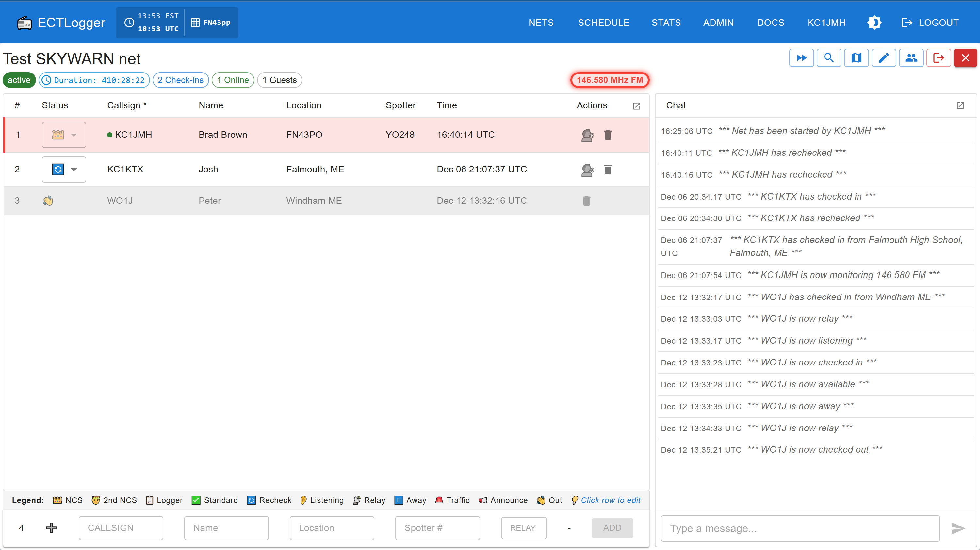
Task: Open the ADMIN menu
Action: coord(718,23)
